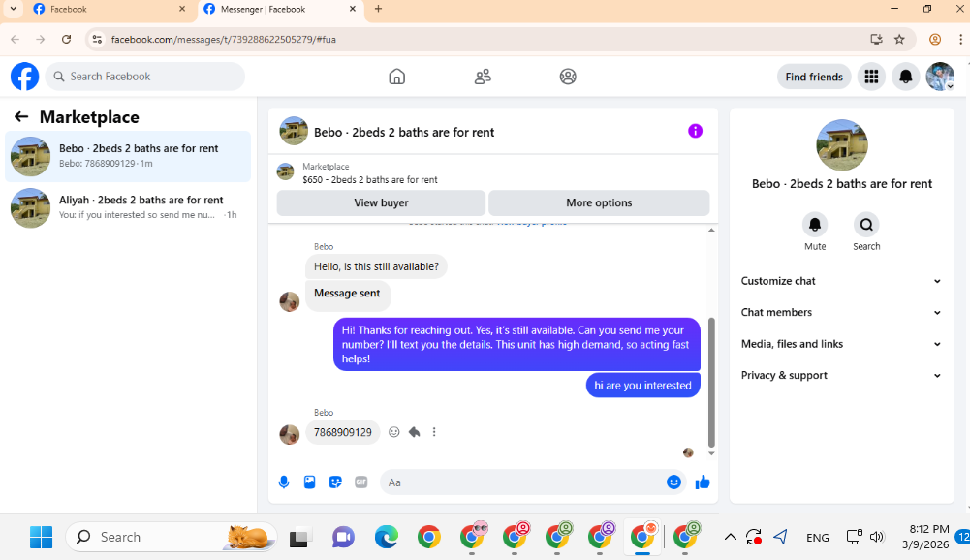Viewport: 970px width, 560px height.
Task: Reply to the 7868909129 message
Action: 415,432
